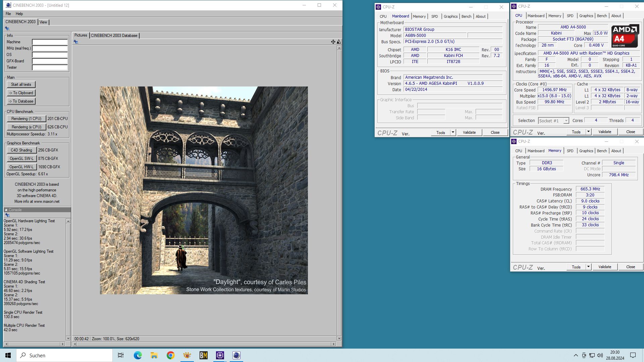Open the Tools dropdown arrow in Mainboard CPU-Z window
Screen dimensions: 644x362
pyautogui.click(x=453, y=132)
